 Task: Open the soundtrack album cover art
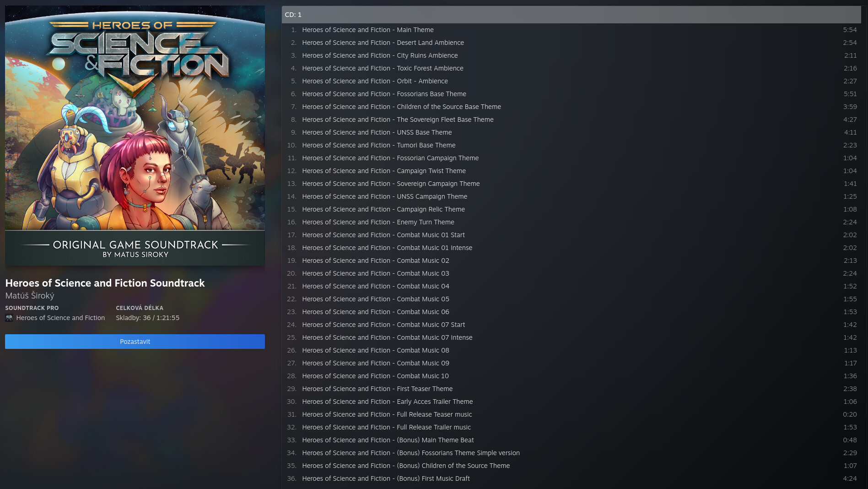point(135,136)
